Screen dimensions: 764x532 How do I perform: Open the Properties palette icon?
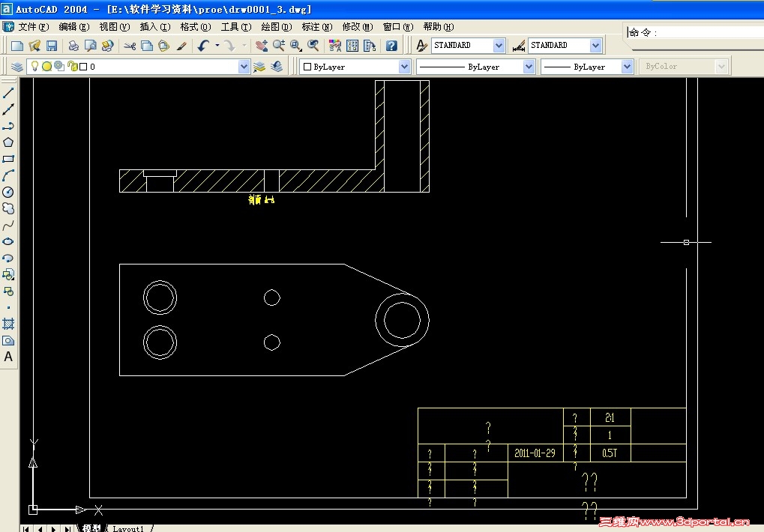[x=335, y=46]
